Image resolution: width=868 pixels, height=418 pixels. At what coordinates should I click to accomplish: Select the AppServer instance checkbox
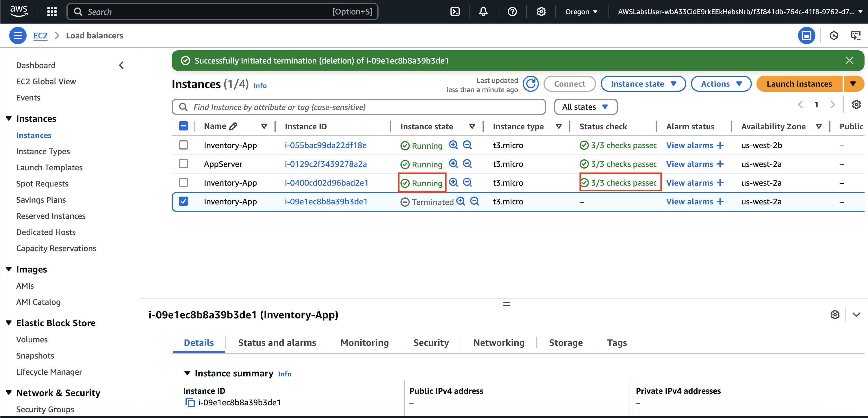tap(183, 164)
